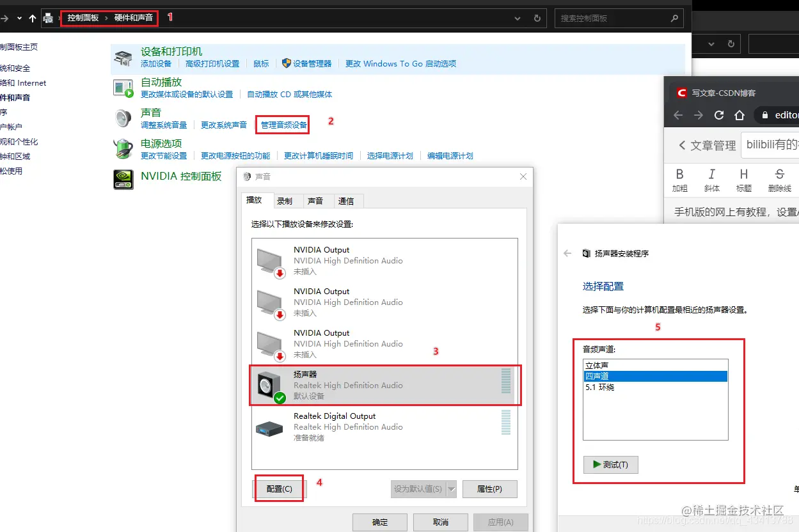Open the 管理音频设备 link
Image resolution: width=799 pixels, height=532 pixels.
pyautogui.click(x=284, y=125)
